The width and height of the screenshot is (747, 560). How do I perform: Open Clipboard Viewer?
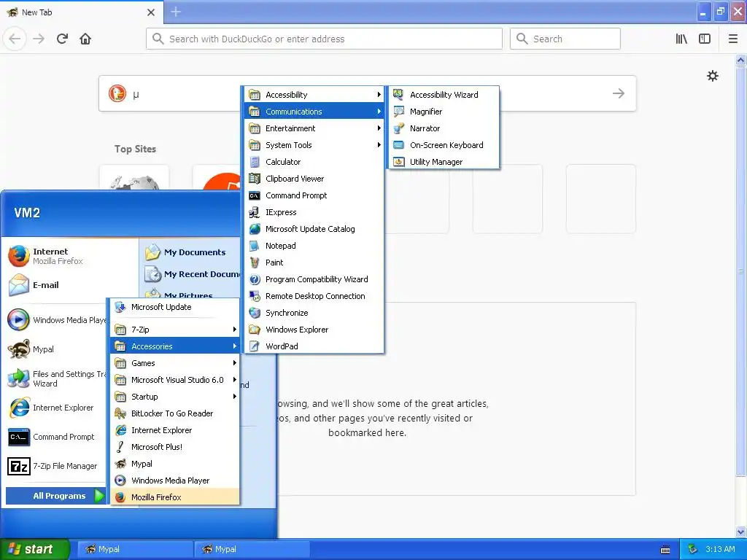coord(314,179)
